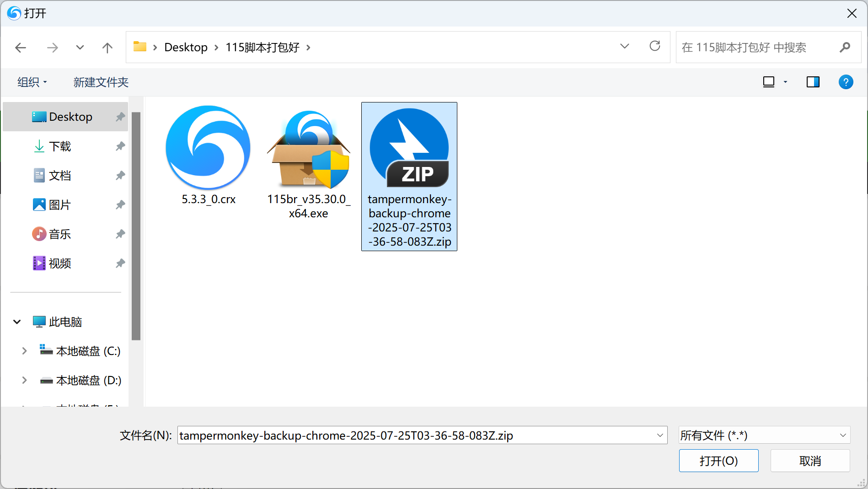Open the 组织 menu

pos(32,82)
